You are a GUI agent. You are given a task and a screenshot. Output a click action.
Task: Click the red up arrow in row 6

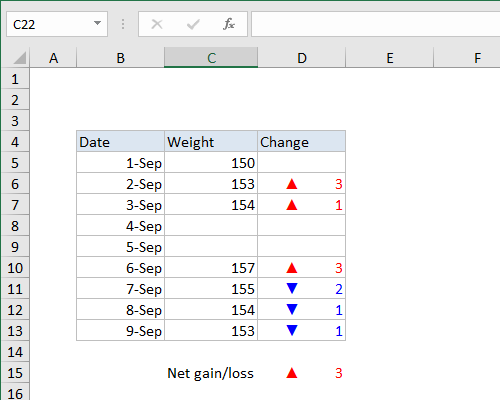[x=292, y=184]
